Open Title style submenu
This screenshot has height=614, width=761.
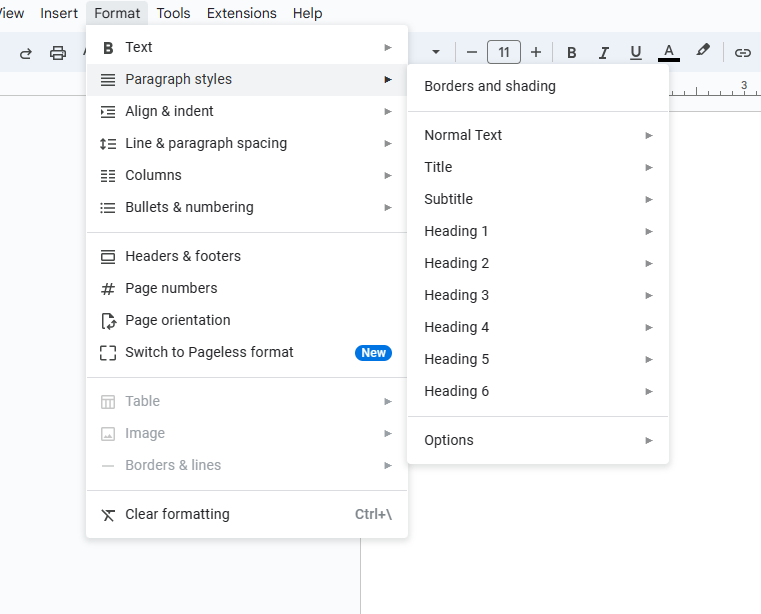538,167
